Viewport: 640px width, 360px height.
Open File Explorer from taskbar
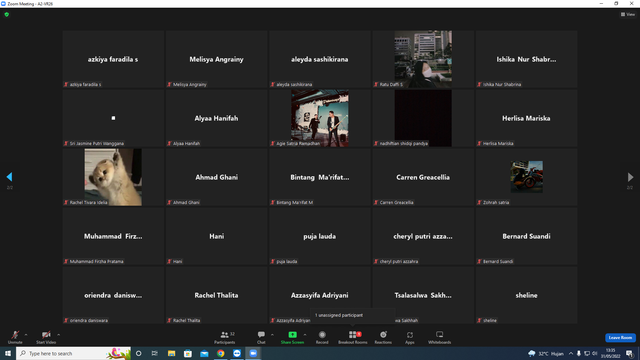pos(171,353)
